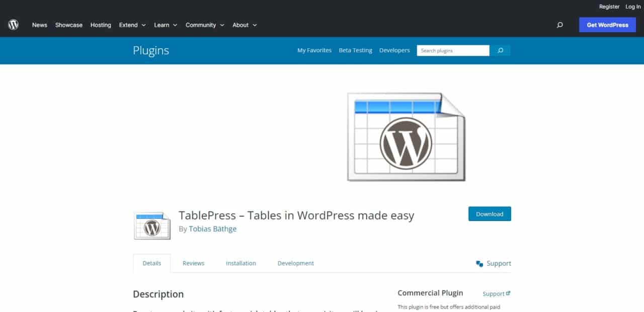Click the Get WordPress button
The width and height of the screenshot is (644, 312).
coord(607,25)
